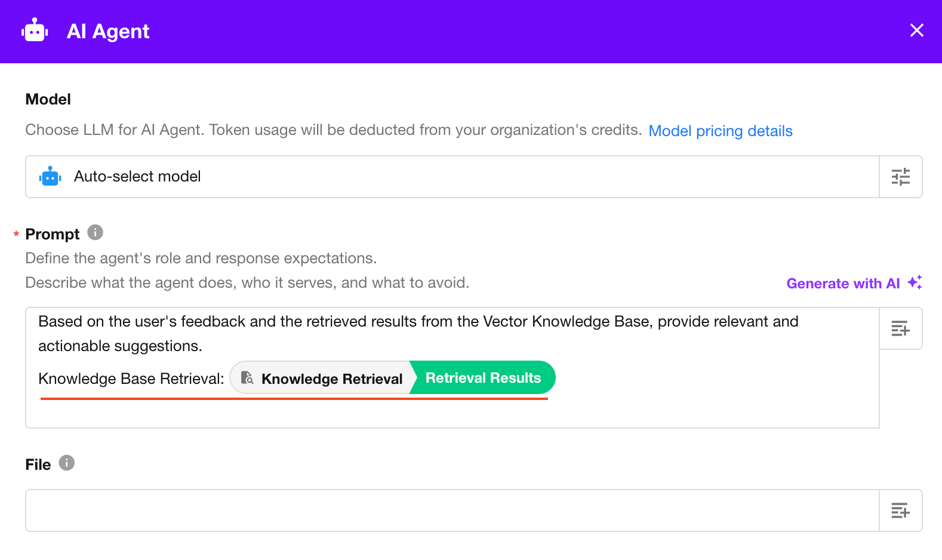Click the "Knowledge Base Retrieval:" text in prompt
This screenshot has height=560, width=942.
click(131, 379)
